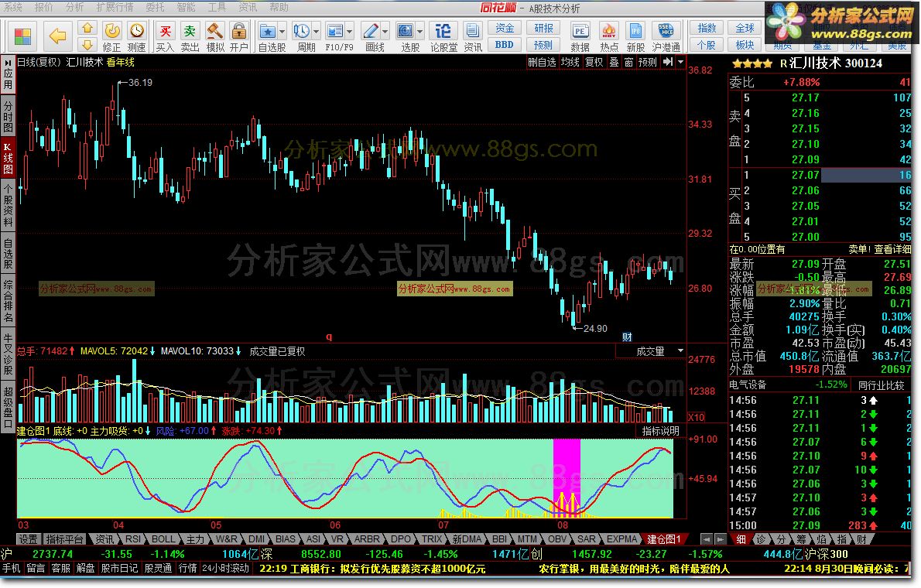Click the 指标说明 indicator description button
The width and height of the screenshot is (921, 588).
661,431
